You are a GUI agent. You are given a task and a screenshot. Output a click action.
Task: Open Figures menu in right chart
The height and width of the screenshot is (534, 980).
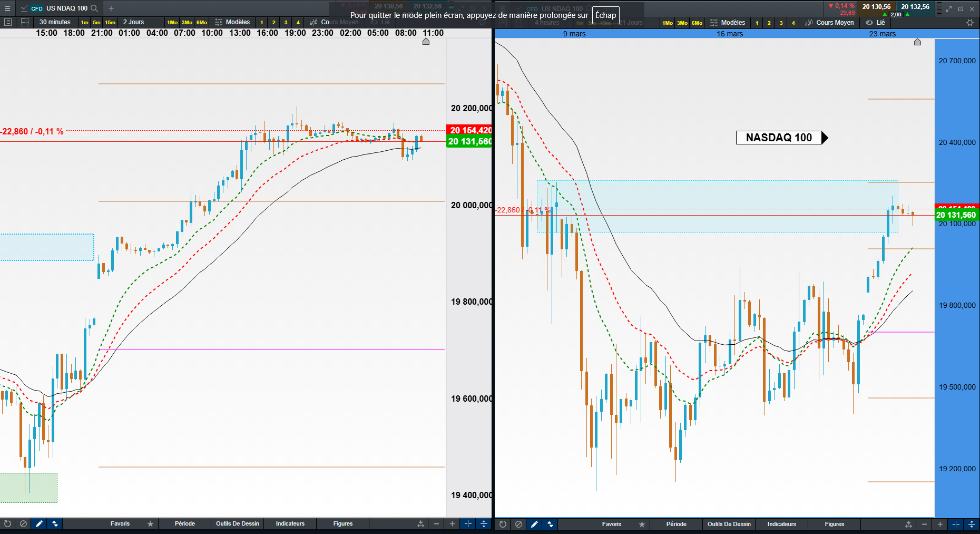click(x=835, y=524)
